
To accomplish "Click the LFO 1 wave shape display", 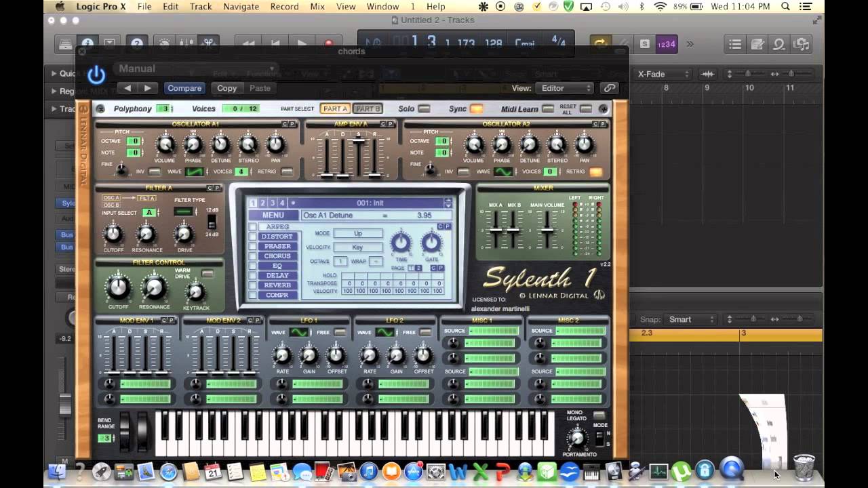I will 298,332.
